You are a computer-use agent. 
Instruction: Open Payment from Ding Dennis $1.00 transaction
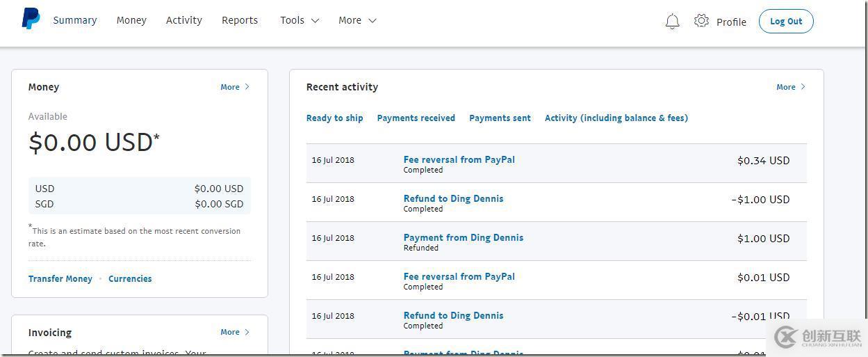pyautogui.click(x=464, y=237)
